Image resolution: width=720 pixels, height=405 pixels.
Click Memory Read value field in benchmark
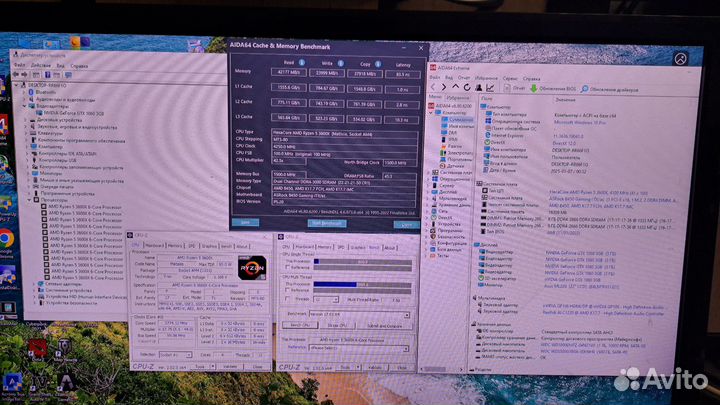(x=288, y=72)
